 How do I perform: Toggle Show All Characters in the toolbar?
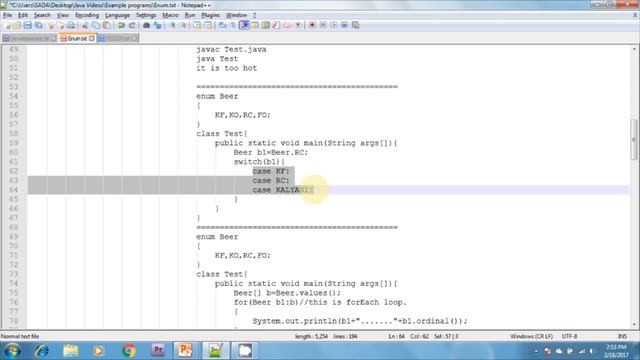click(x=233, y=25)
